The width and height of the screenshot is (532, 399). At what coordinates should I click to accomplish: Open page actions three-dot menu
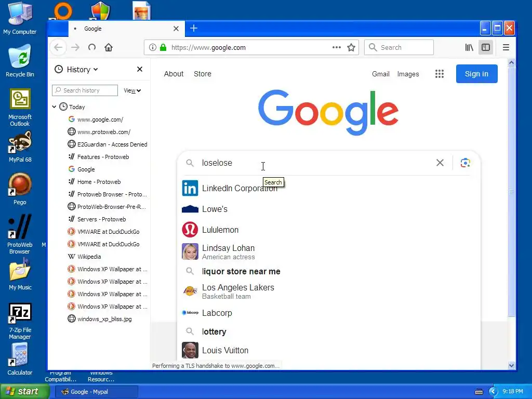click(337, 47)
